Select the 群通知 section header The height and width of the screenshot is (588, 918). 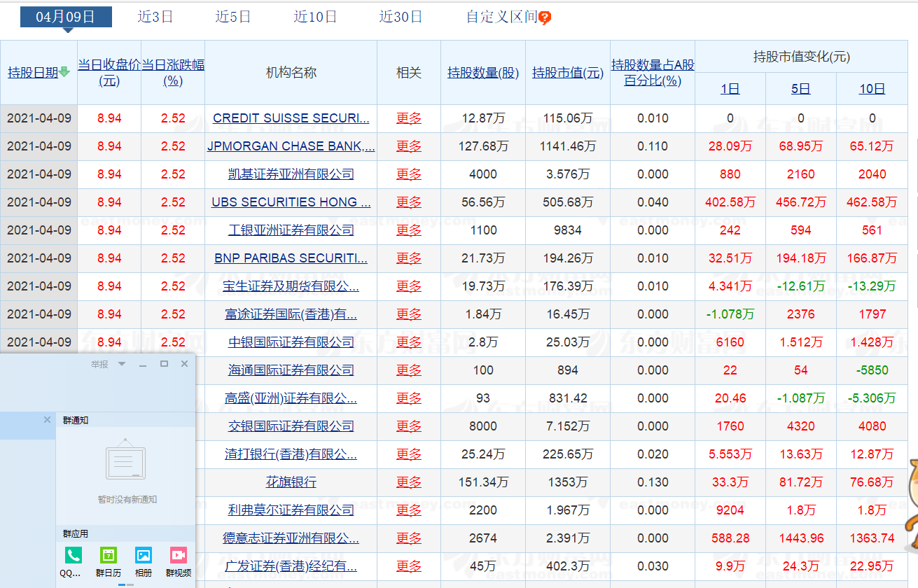tap(76, 421)
